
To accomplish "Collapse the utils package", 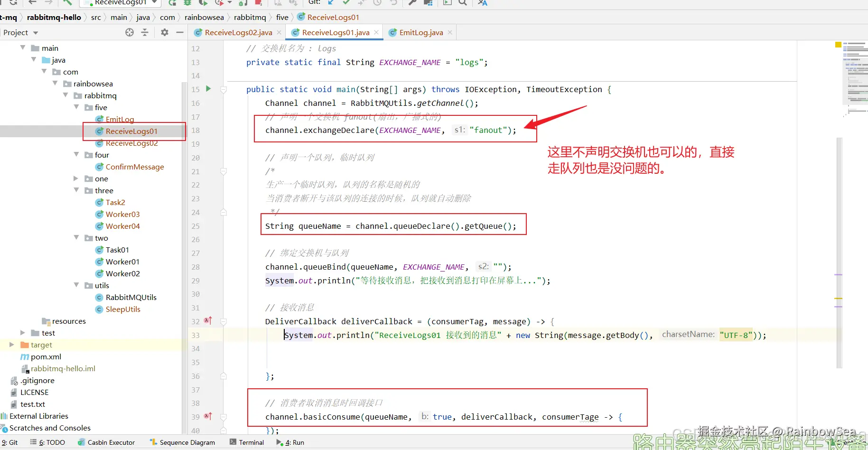I will 76,285.
